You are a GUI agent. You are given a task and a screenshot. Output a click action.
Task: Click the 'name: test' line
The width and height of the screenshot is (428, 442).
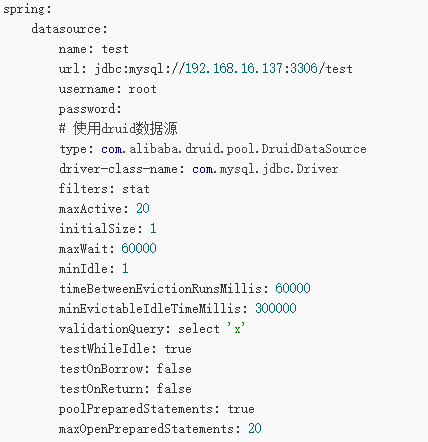[x=94, y=49]
